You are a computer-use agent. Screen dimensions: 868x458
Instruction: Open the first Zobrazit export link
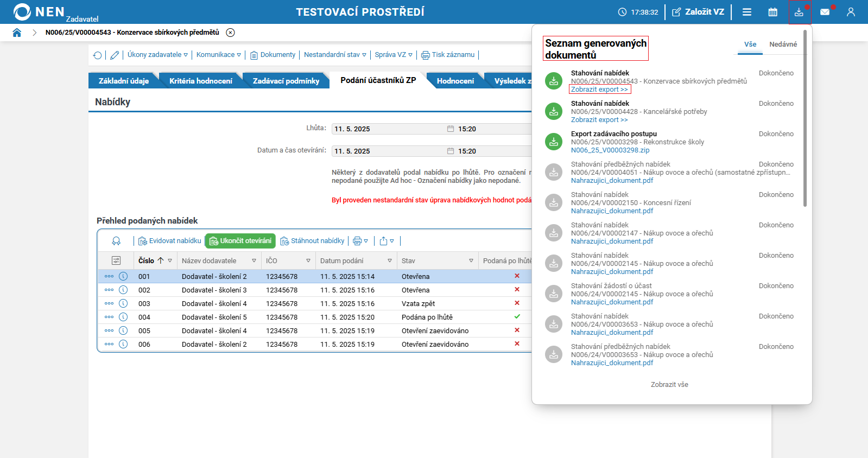click(599, 90)
